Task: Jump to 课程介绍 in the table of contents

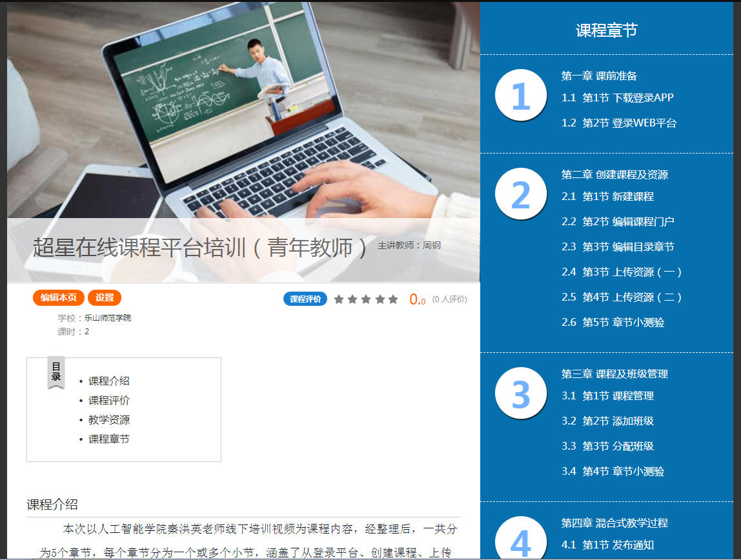Action: tap(108, 381)
